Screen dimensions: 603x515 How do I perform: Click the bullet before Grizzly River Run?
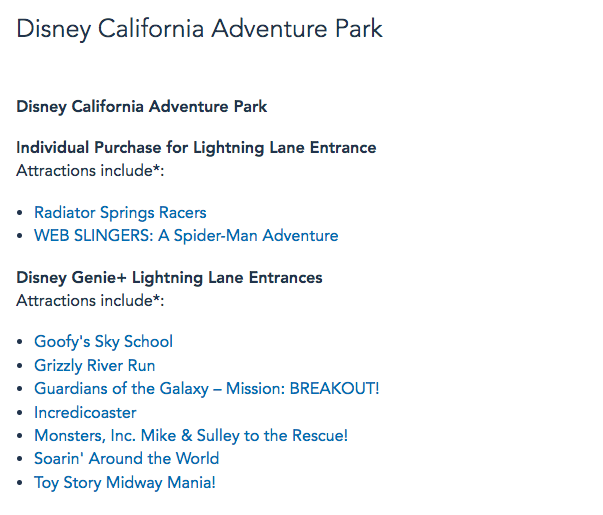pos(21,366)
